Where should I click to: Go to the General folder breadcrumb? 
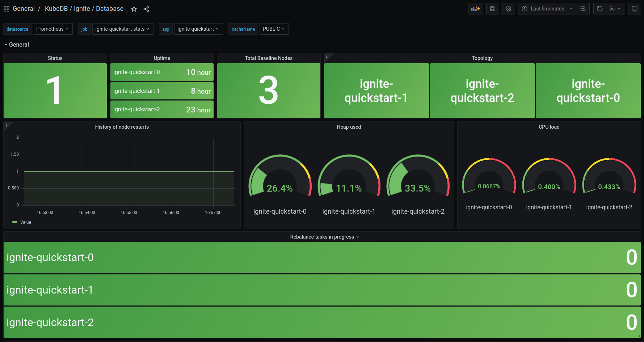click(x=24, y=9)
